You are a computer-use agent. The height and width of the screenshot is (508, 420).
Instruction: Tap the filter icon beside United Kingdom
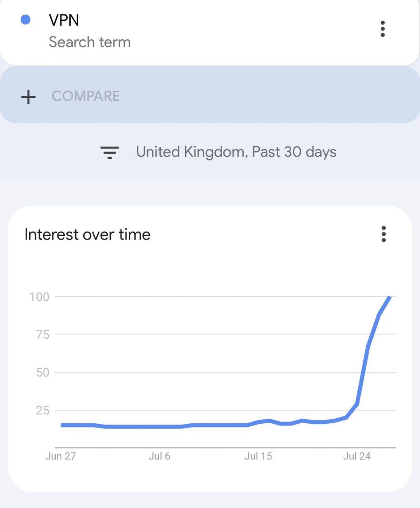(x=110, y=152)
